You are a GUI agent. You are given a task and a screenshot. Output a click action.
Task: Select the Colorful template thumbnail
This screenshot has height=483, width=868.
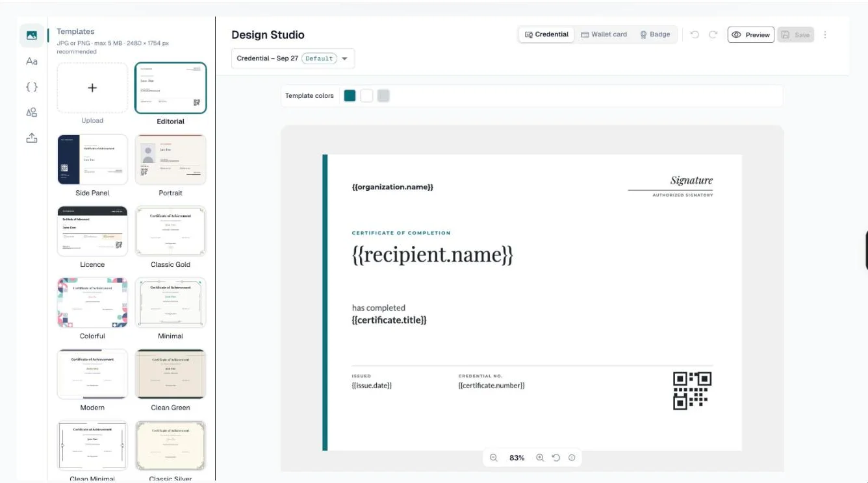click(92, 303)
